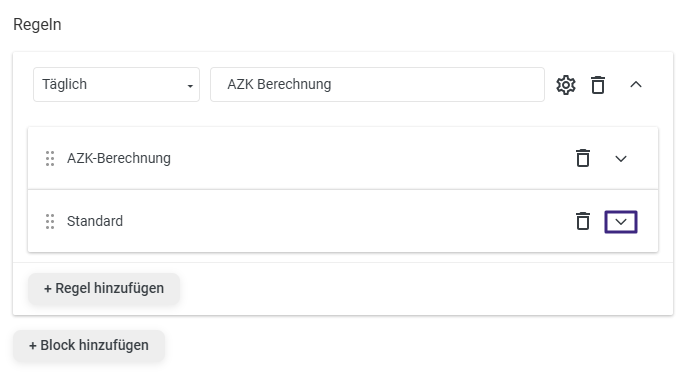680x378 pixels.
Task: Grab the drag handle of Standard rule
Action: pyautogui.click(x=50, y=222)
